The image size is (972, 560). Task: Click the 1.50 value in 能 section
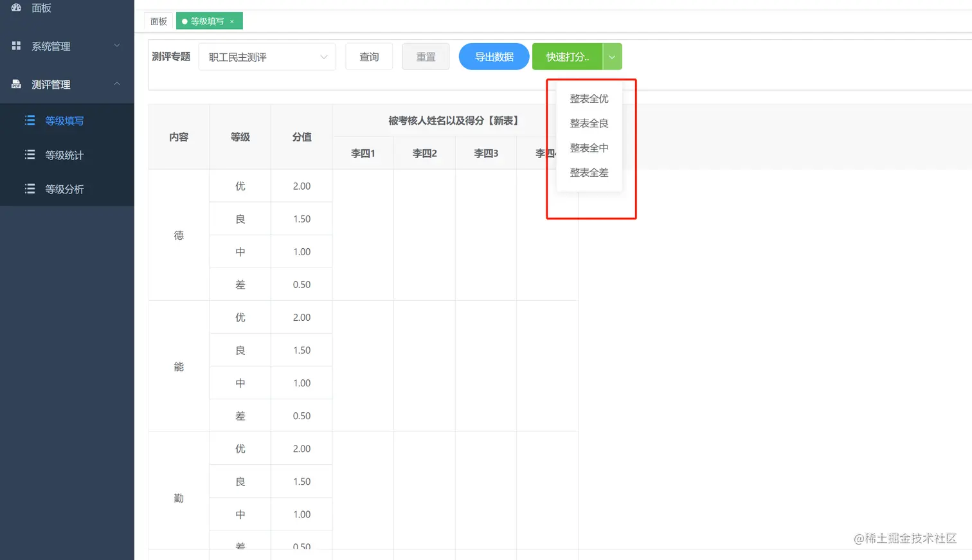(x=301, y=350)
